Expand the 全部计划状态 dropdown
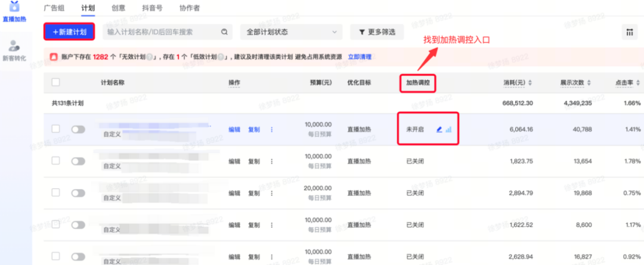 point(291,32)
